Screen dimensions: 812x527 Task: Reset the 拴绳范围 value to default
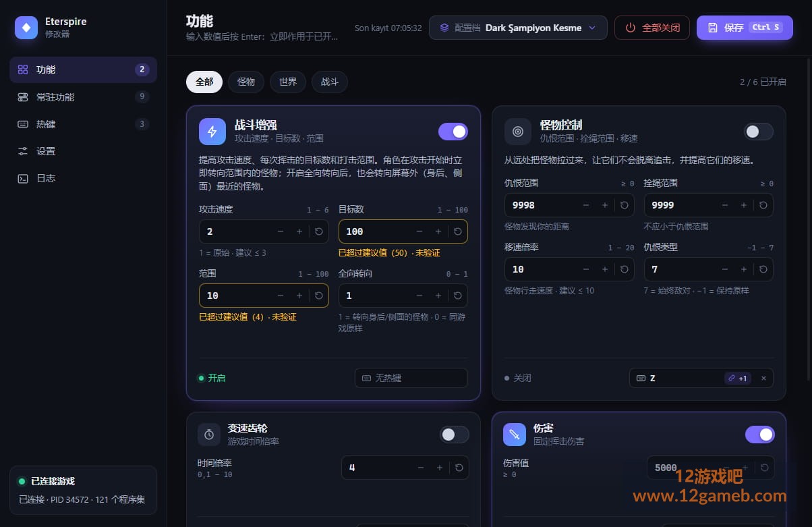pyautogui.click(x=763, y=205)
